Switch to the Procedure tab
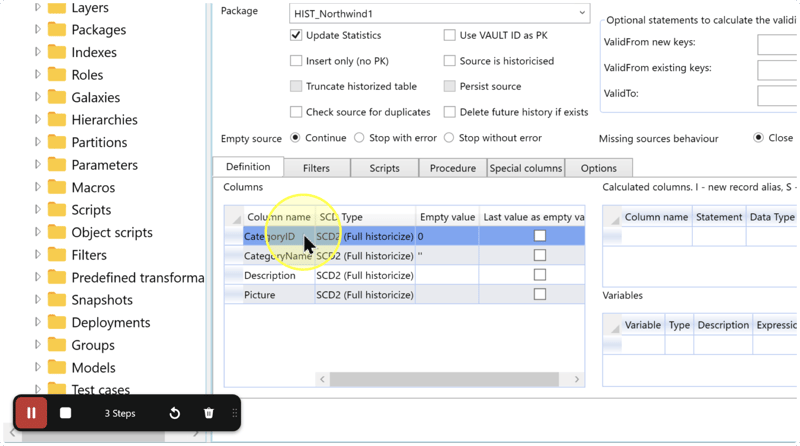The height and width of the screenshot is (446, 800). click(453, 168)
